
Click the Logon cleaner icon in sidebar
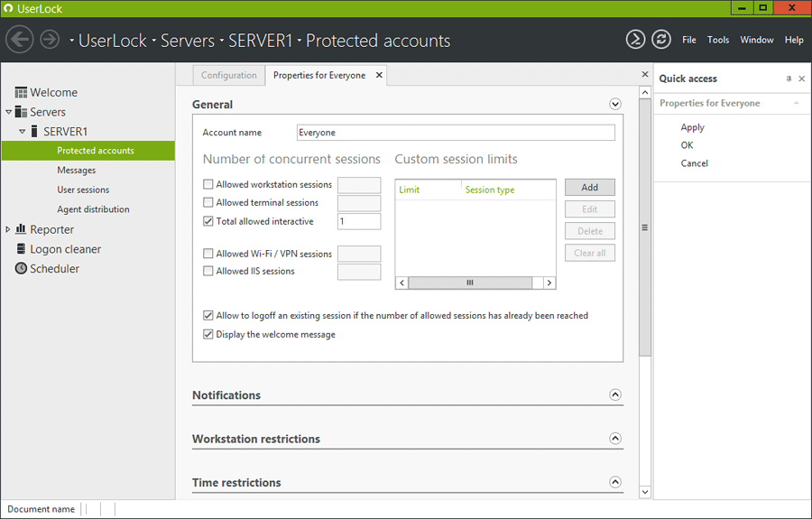click(21, 249)
